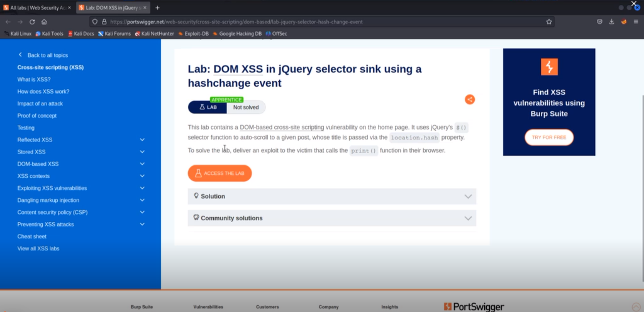This screenshot has width=644, height=312.
Task: Open the Firefox hamburger menu
Action: [636, 22]
